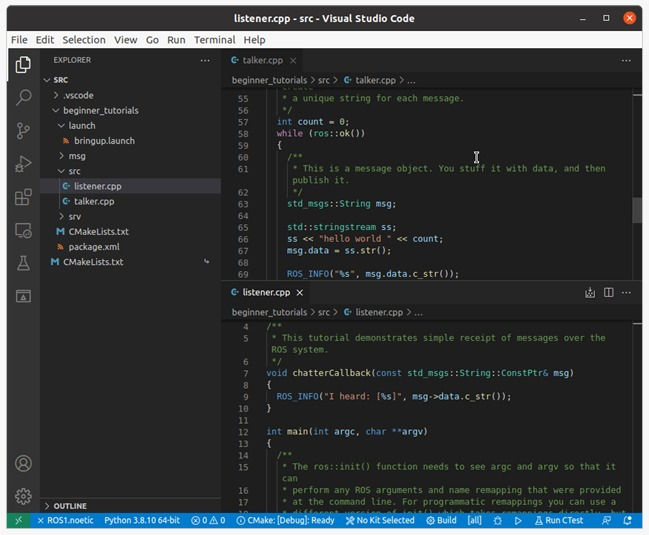Close the talker.cpp tab
This screenshot has width=649, height=535.
(x=293, y=60)
